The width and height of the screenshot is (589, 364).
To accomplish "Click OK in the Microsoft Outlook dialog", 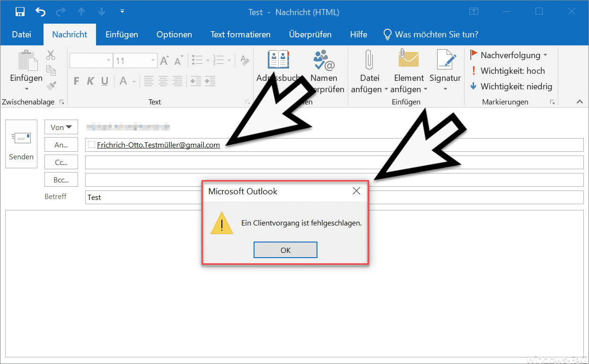I will (285, 250).
